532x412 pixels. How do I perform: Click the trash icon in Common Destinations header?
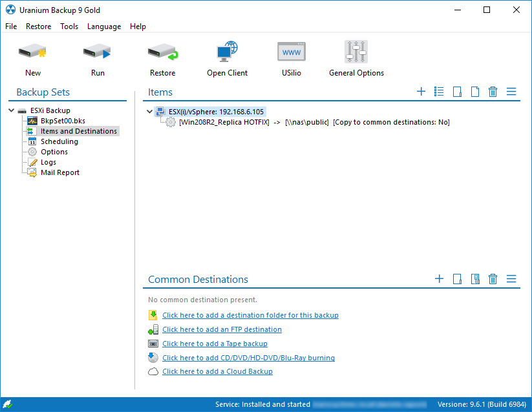(493, 279)
